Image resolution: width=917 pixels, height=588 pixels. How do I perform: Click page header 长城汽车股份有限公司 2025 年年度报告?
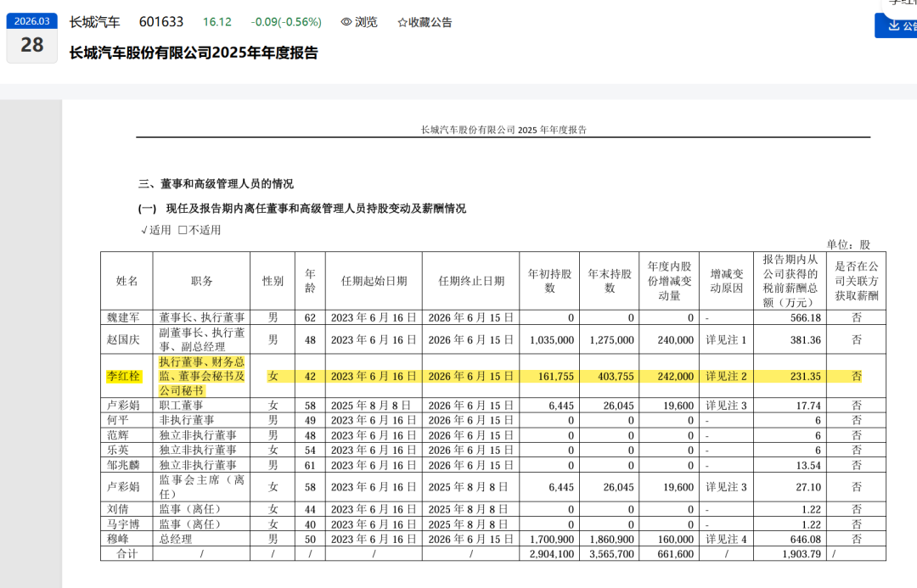tap(504, 130)
